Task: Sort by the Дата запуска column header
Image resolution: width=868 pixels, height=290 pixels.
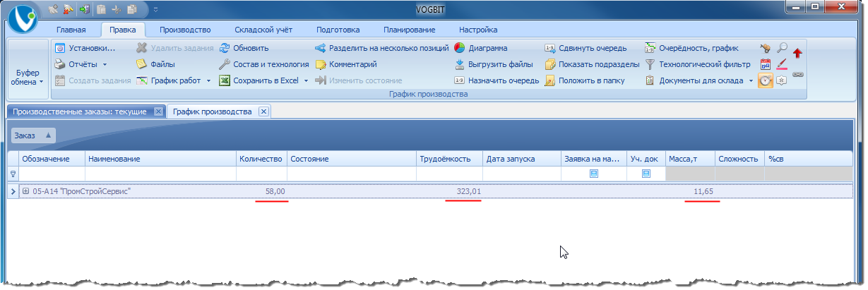Action: tap(523, 159)
